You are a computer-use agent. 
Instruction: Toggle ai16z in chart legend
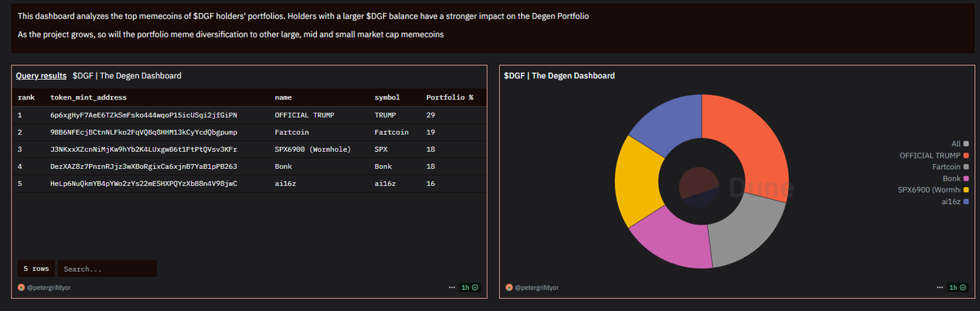tap(955, 202)
